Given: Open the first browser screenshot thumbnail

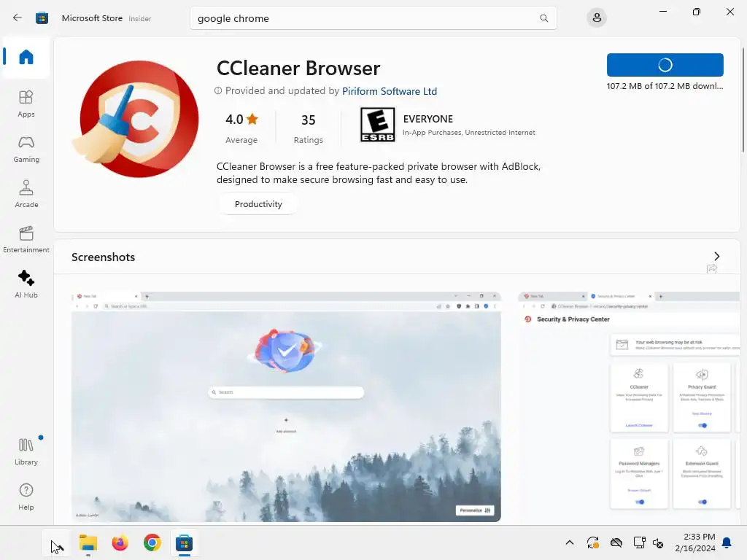Looking at the screenshot, I should [x=286, y=407].
